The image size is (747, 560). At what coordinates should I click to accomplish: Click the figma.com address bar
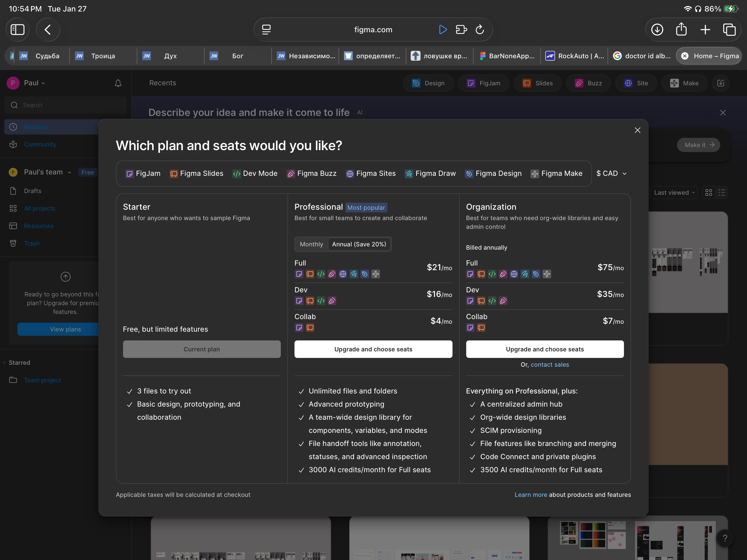point(373,30)
